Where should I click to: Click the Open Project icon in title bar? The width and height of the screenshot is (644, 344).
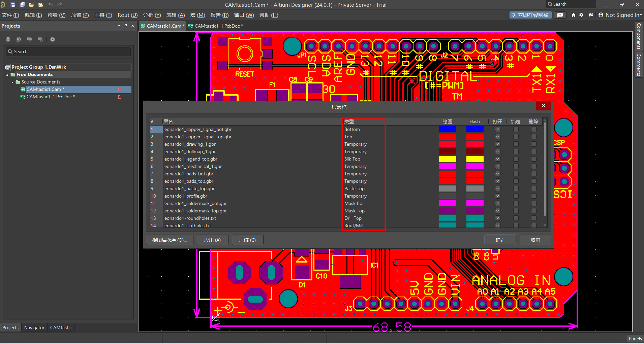[41, 5]
